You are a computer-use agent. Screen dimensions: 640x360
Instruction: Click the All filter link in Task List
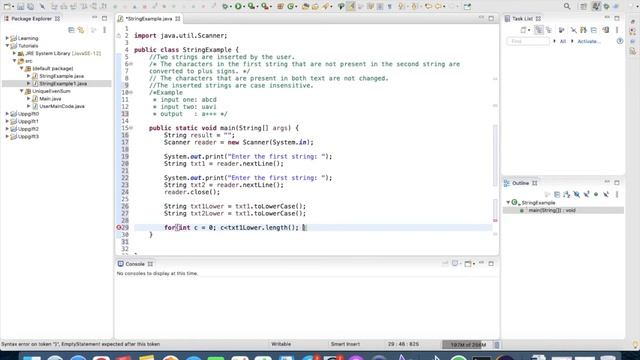pos(562,41)
